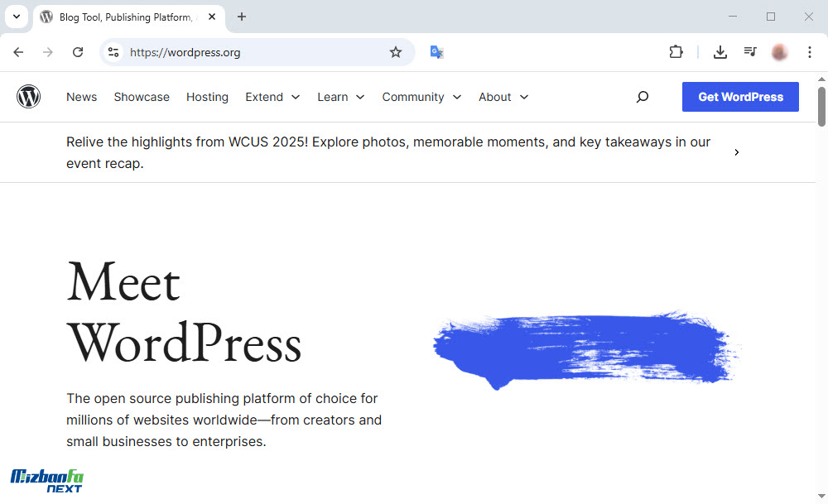This screenshot has height=504, width=828.
Task: Open the browser Extensions puzzle icon
Action: [x=676, y=52]
